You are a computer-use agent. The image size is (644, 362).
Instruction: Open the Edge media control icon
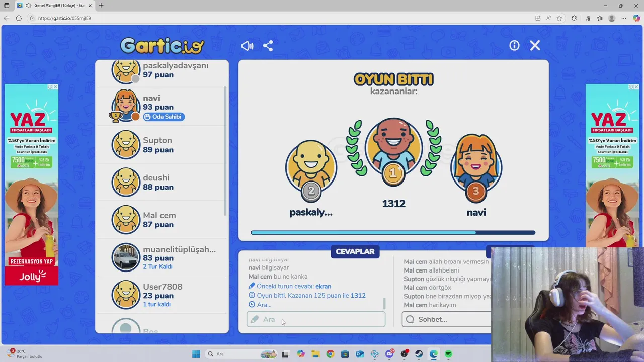tap(588, 18)
